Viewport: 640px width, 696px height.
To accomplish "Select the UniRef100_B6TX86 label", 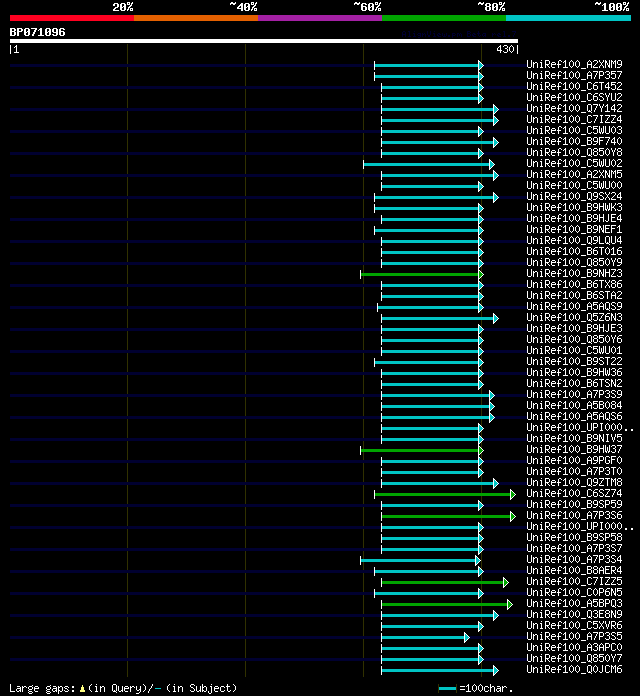I will 574,285.
